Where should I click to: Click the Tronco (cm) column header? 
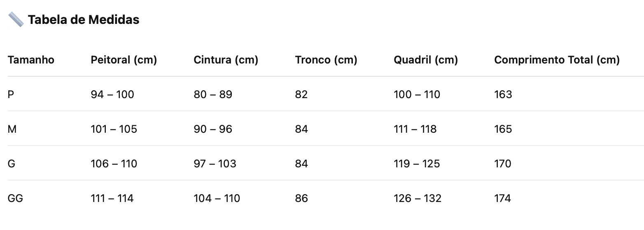coord(326,60)
